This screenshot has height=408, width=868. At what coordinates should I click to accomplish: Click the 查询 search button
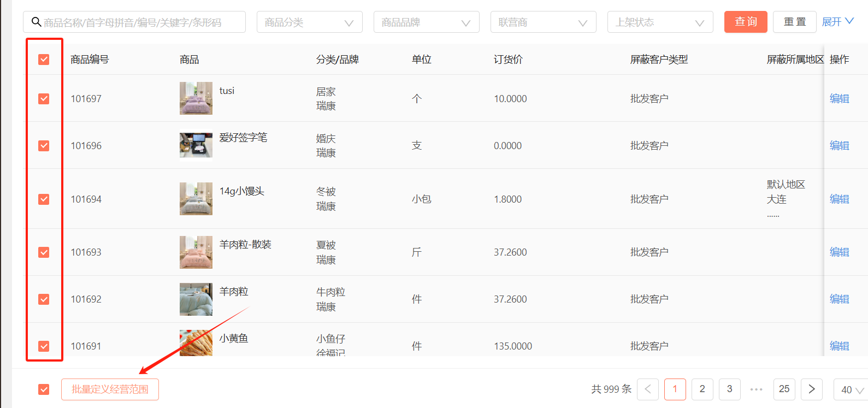[x=746, y=22]
